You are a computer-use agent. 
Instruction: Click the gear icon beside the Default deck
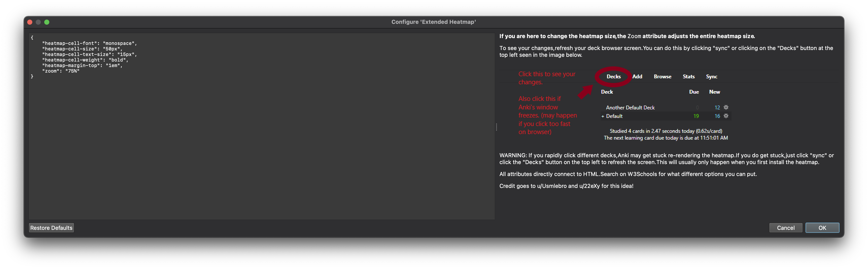726,116
